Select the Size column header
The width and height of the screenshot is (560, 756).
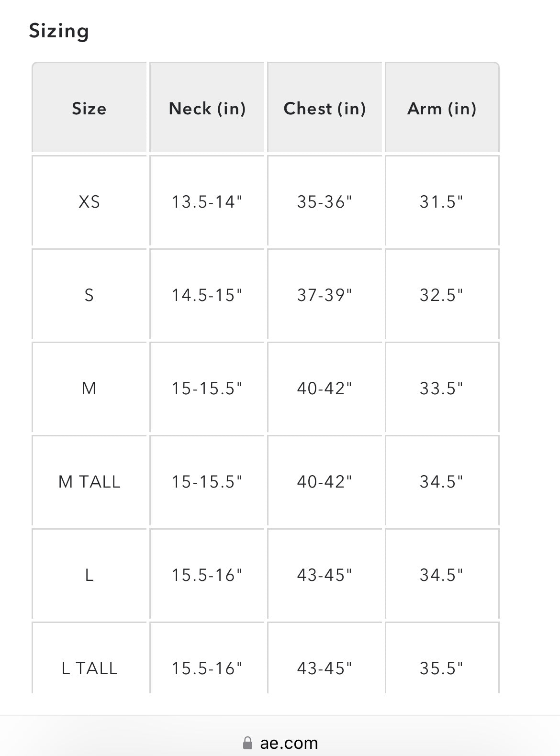[89, 108]
